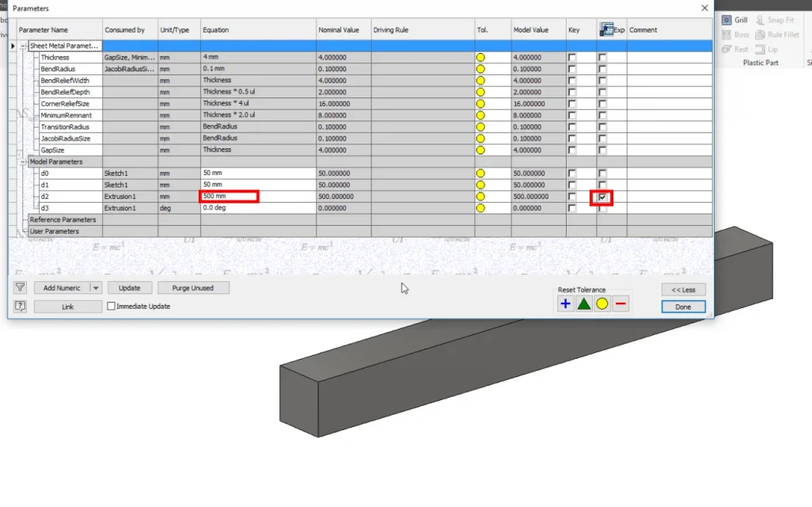This screenshot has width=812, height=507.
Task: Toggle Key checkbox for d3
Action: coord(571,208)
